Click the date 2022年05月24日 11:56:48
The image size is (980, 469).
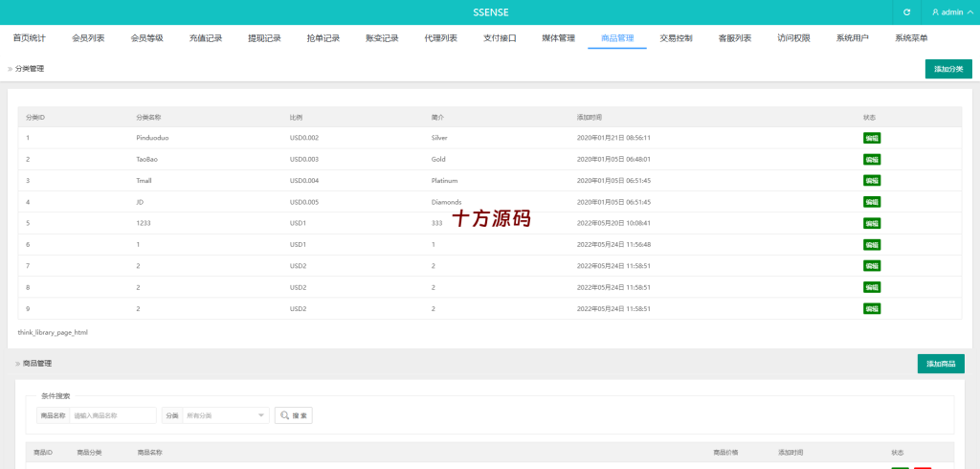pyautogui.click(x=613, y=244)
